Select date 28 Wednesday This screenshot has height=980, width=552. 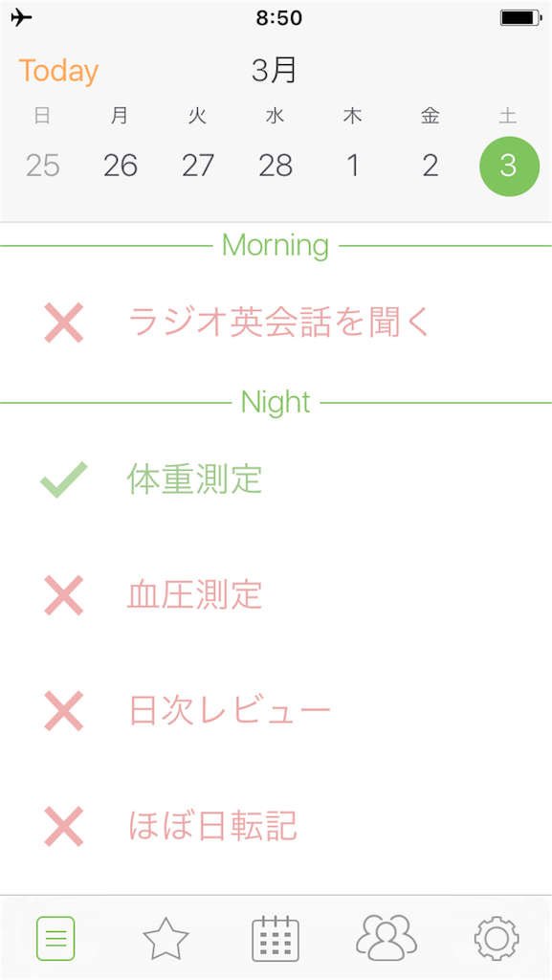click(276, 166)
